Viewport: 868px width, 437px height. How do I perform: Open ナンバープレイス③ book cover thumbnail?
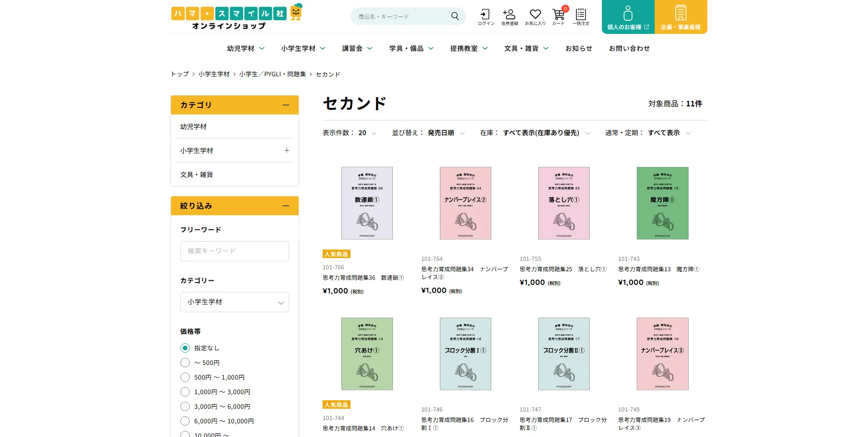click(663, 354)
